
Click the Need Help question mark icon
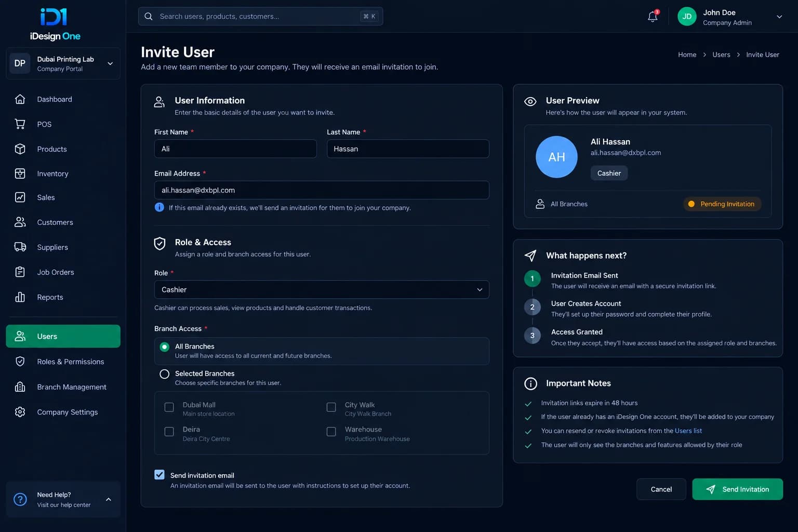click(x=20, y=499)
